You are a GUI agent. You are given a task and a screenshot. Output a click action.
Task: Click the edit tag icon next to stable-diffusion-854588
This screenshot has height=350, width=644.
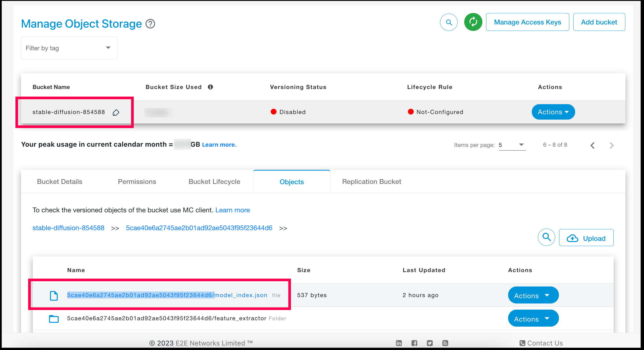(116, 112)
